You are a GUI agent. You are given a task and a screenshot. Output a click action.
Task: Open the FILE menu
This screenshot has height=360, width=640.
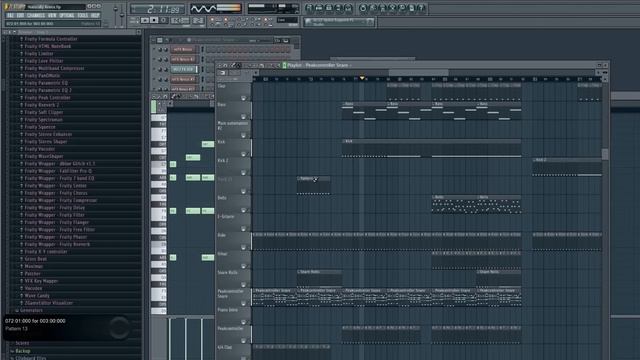10,16
